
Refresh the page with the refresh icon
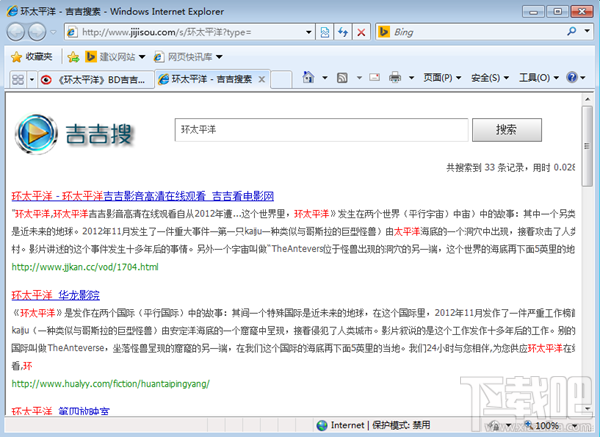(343, 32)
